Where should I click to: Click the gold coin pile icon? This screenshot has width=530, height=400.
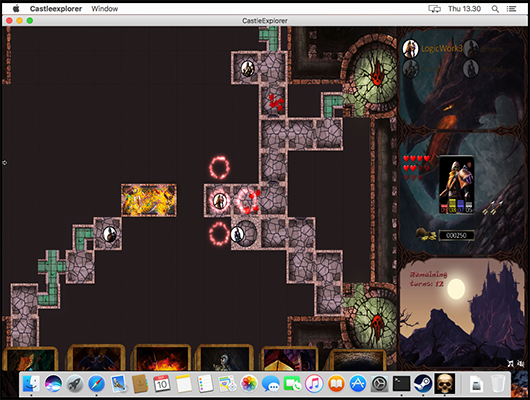[426, 234]
